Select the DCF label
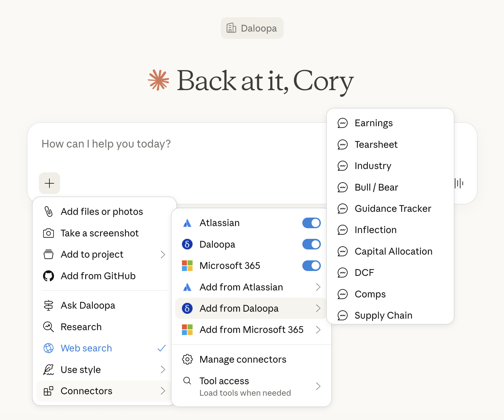504x420 pixels. click(x=365, y=273)
